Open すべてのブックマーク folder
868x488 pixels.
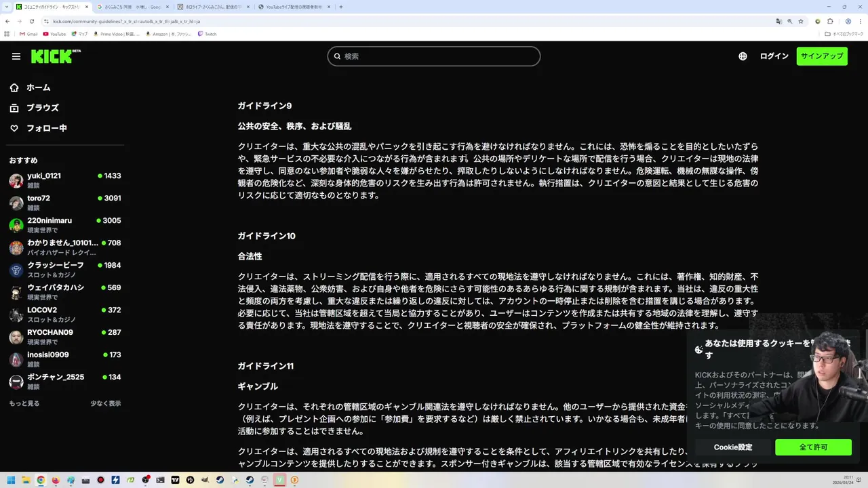coord(843,34)
